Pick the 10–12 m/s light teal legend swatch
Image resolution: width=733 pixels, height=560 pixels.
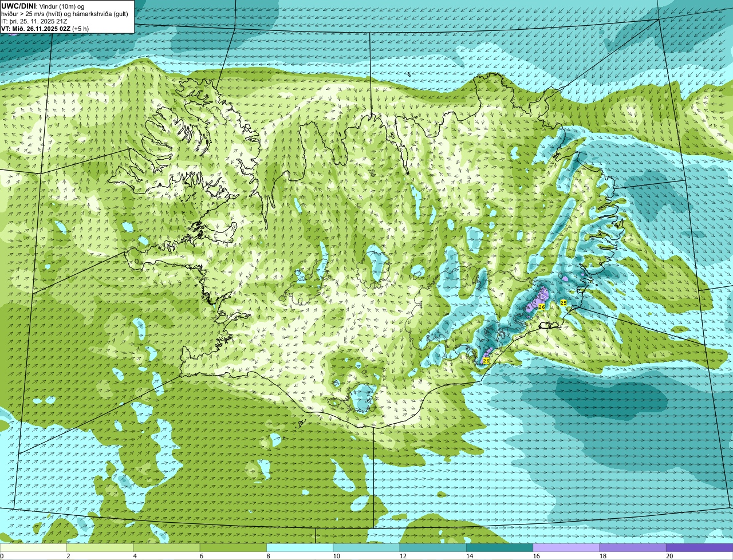click(x=366, y=548)
